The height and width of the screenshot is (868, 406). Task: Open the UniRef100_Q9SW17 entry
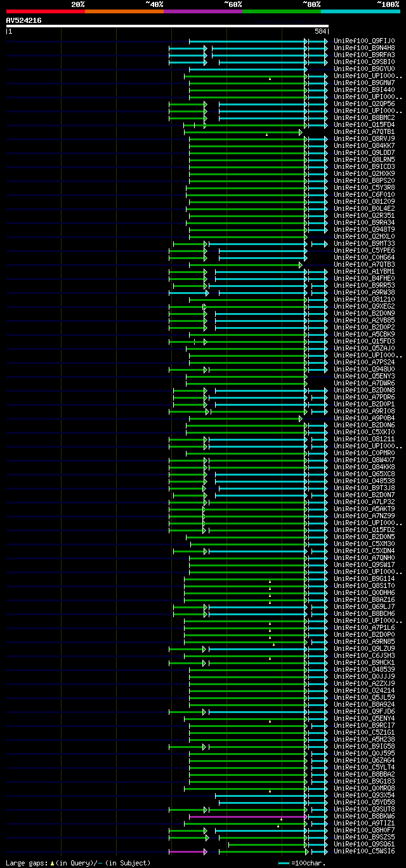click(363, 564)
